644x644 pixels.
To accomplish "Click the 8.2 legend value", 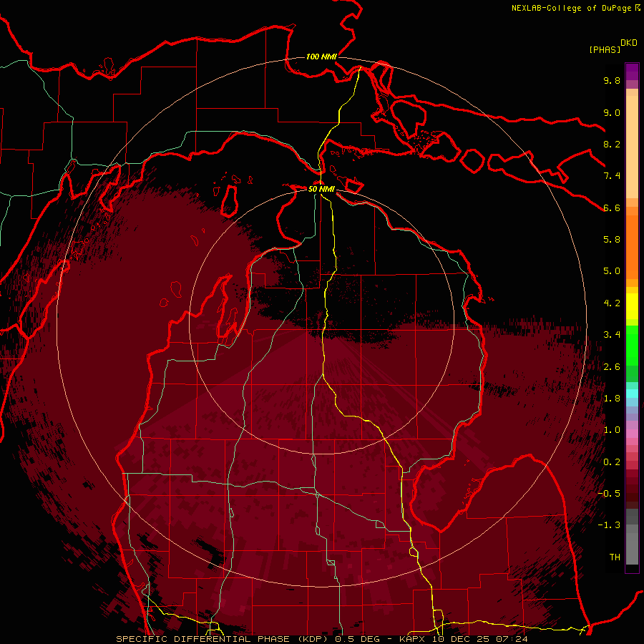I will (612, 144).
